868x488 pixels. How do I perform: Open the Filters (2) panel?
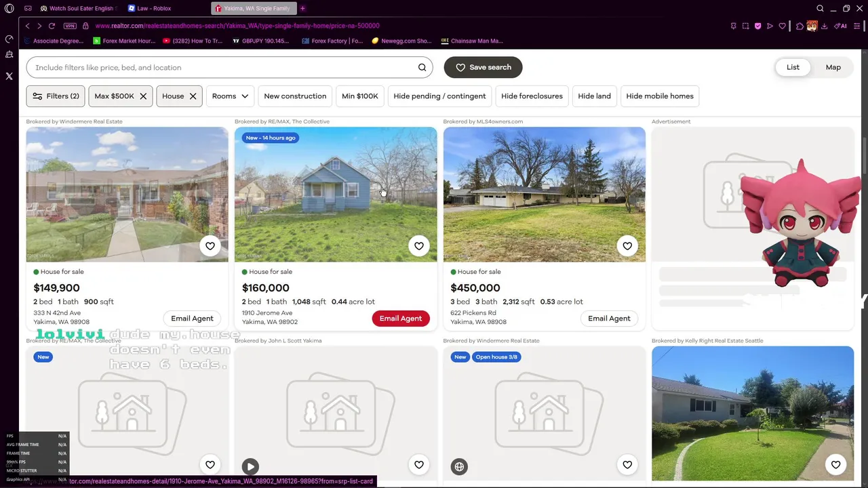[x=56, y=96]
